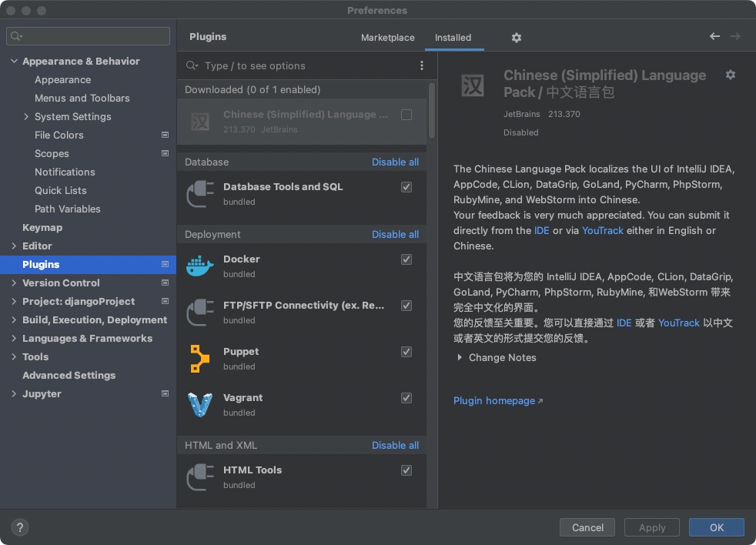Image resolution: width=756 pixels, height=545 pixels.
Task: Click the project-level icon beside Scopes
Action: [x=165, y=153]
